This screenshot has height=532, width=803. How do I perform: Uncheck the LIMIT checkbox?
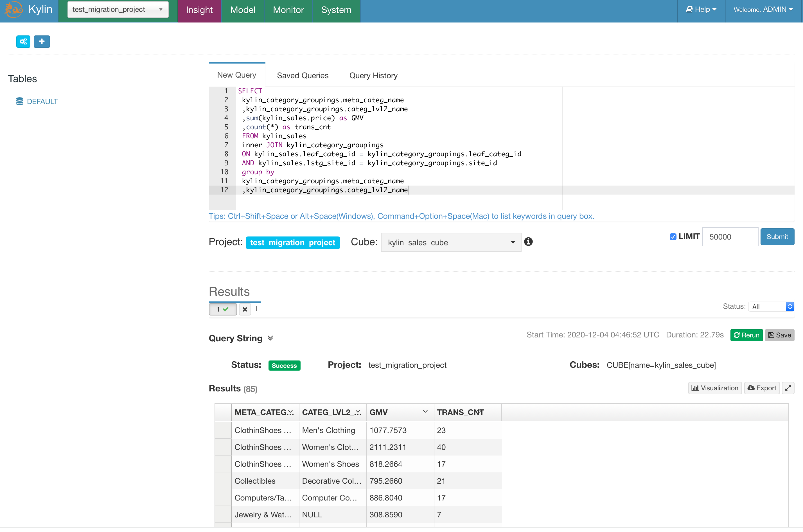click(673, 237)
